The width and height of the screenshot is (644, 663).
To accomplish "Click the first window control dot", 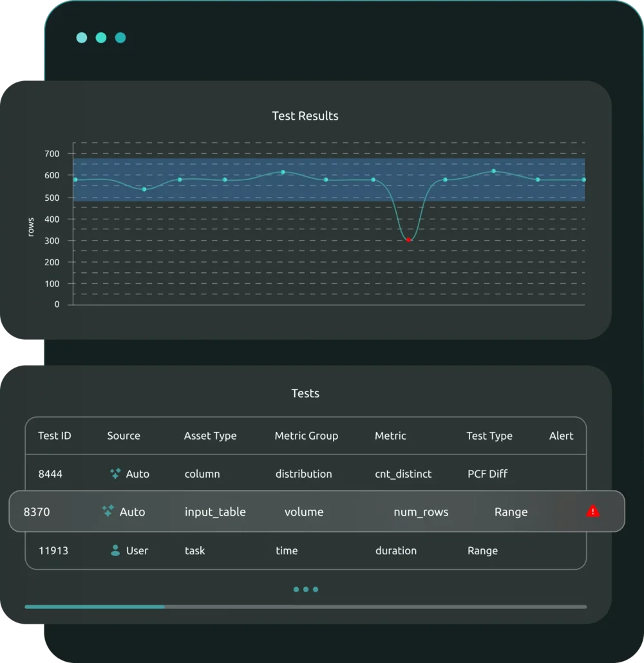I will 82,37.
